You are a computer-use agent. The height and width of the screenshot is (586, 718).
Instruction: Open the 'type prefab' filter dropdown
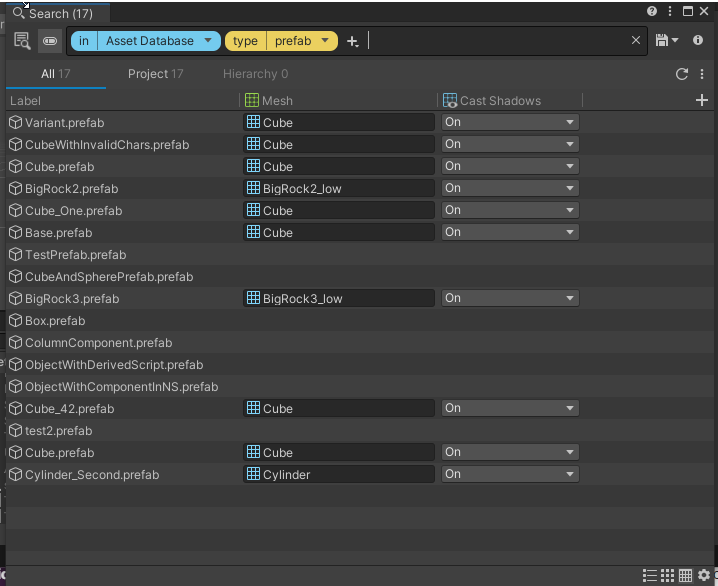(x=326, y=41)
